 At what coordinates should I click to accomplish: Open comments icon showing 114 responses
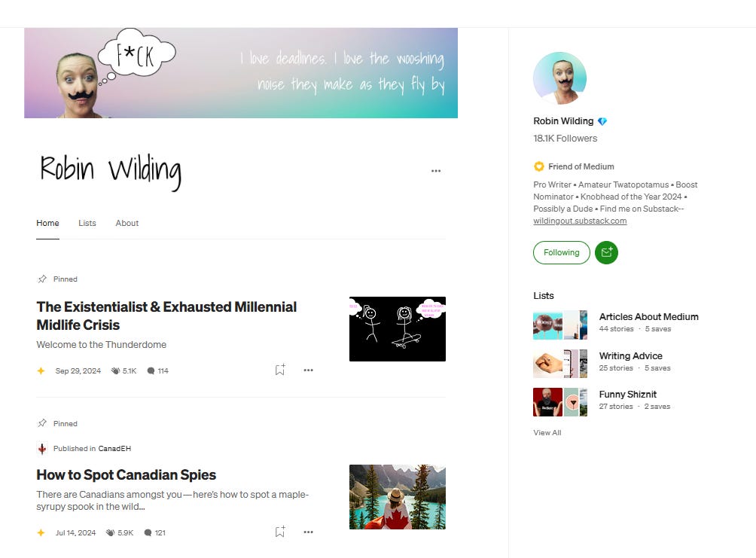click(151, 371)
